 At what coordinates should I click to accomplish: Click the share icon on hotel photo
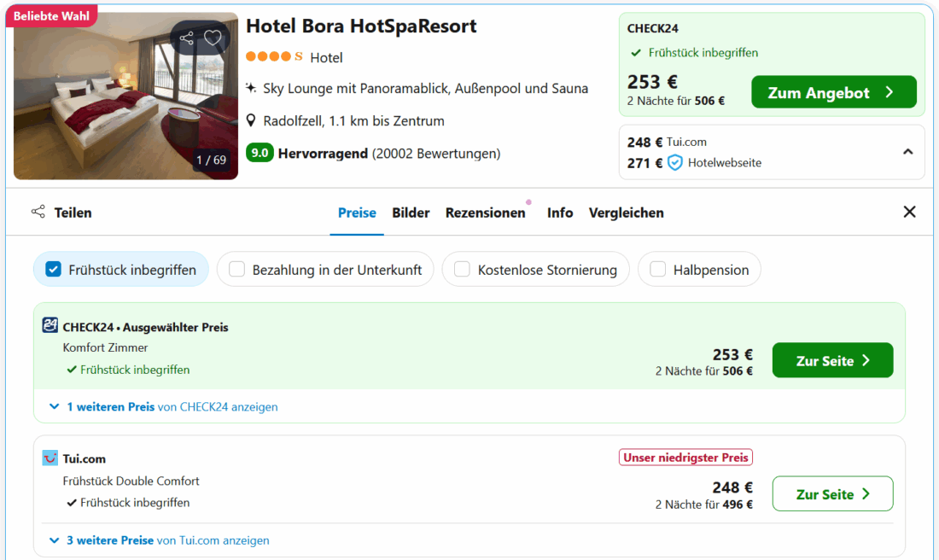(x=187, y=38)
